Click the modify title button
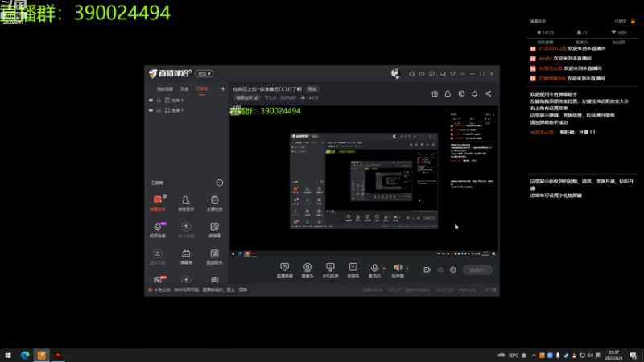The image size is (644, 362). point(312,89)
